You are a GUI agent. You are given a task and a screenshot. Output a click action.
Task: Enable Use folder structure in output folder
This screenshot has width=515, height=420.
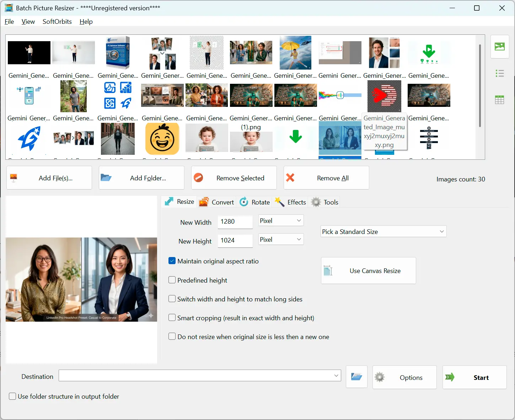click(12, 396)
